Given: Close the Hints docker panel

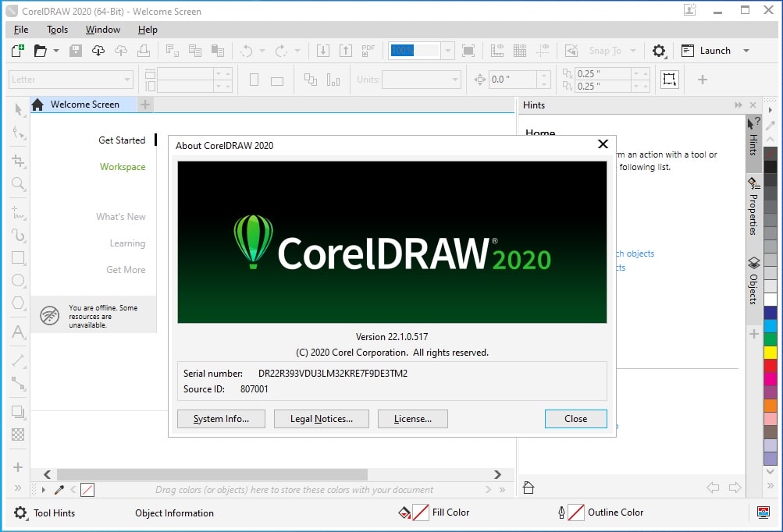Looking at the screenshot, I should (753, 105).
